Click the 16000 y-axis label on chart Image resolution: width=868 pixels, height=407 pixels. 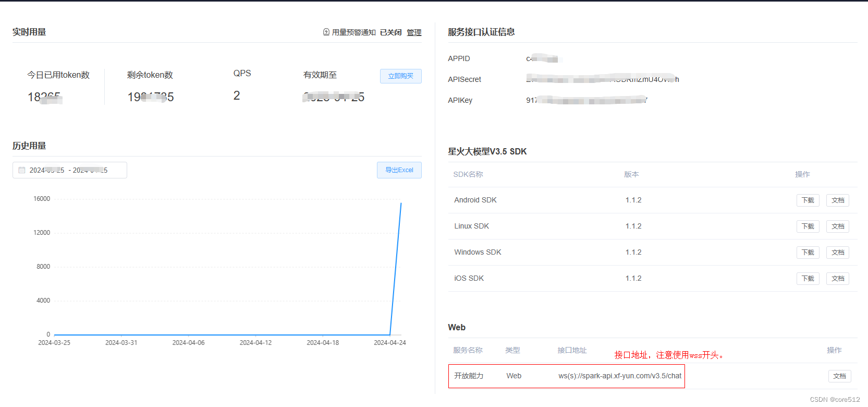pyautogui.click(x=42, y=199)
